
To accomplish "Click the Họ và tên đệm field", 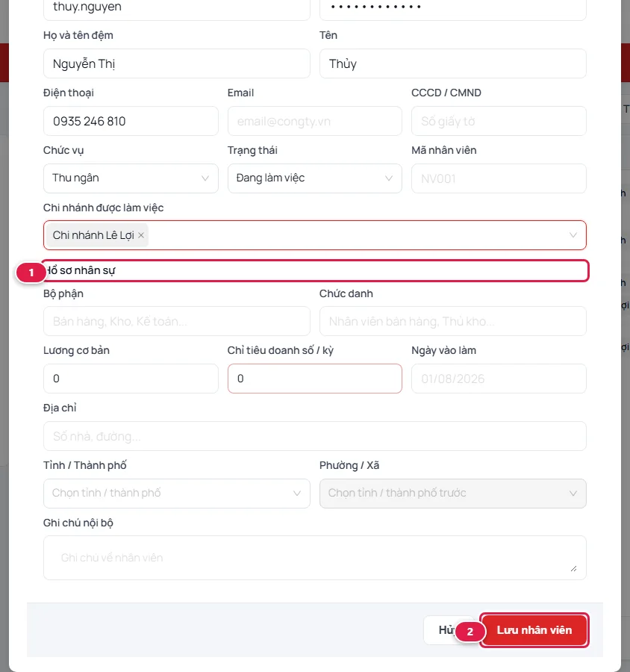I will pos(177,63).
